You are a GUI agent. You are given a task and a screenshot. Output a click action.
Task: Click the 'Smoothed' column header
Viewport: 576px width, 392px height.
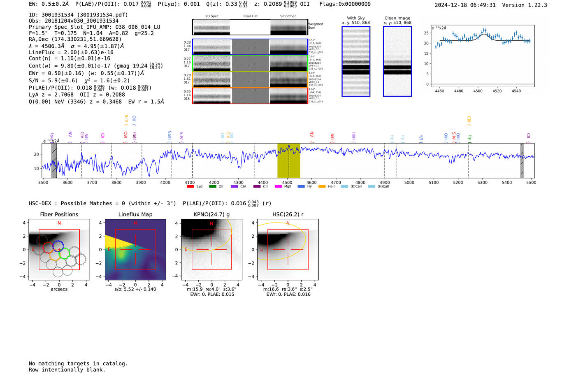point(288,16)
